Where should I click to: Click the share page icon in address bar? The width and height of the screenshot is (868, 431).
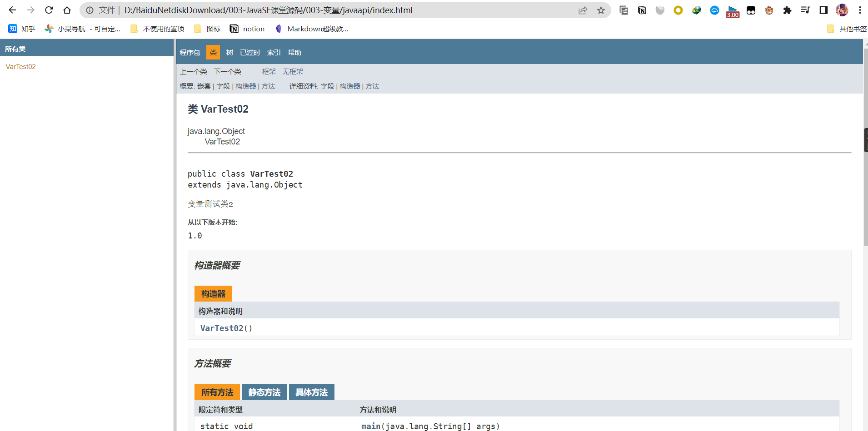pos(583,10)
